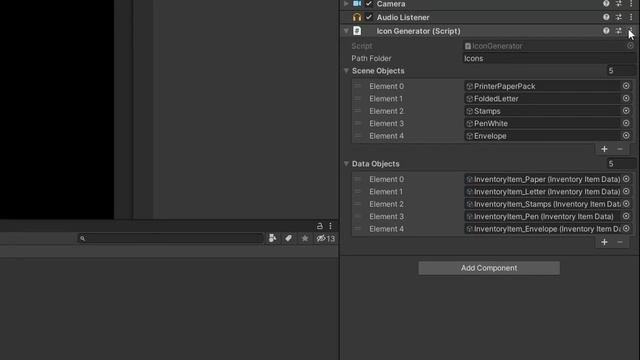640x360 pixels.
Task: Open the Audio Listener more options menu
Action: [631, 17]
